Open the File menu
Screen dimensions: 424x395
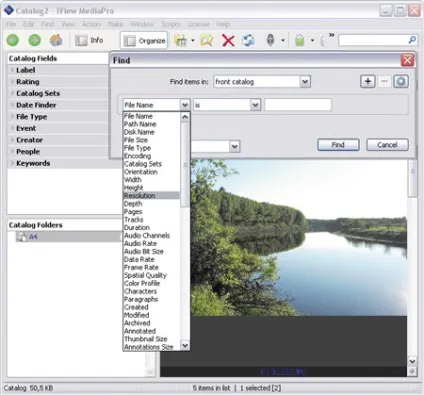[11, 24]
